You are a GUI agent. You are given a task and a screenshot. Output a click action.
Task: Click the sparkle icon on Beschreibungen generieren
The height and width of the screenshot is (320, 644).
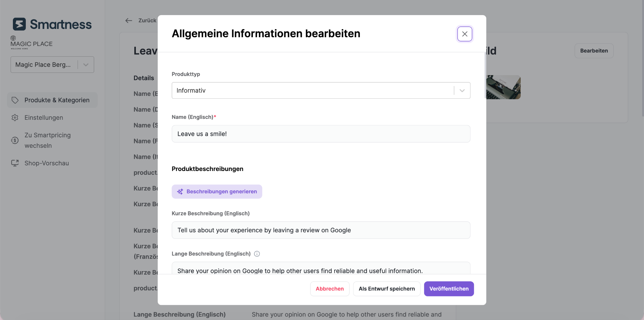(x=180, y=192)
